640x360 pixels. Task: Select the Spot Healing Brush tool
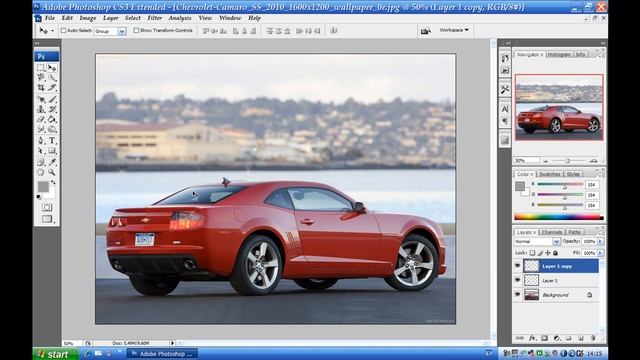41,99
